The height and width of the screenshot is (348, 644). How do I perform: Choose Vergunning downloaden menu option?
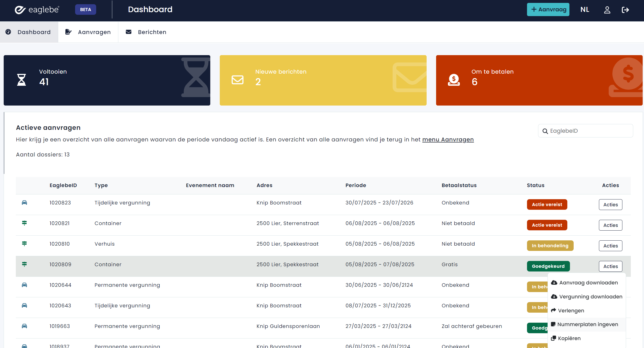tap(591, 297)
